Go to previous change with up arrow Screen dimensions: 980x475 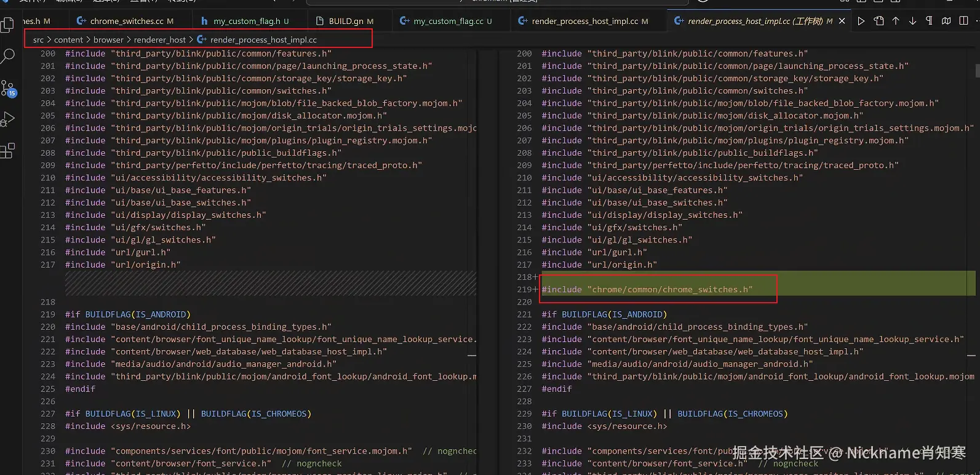[x=896, y=21]
